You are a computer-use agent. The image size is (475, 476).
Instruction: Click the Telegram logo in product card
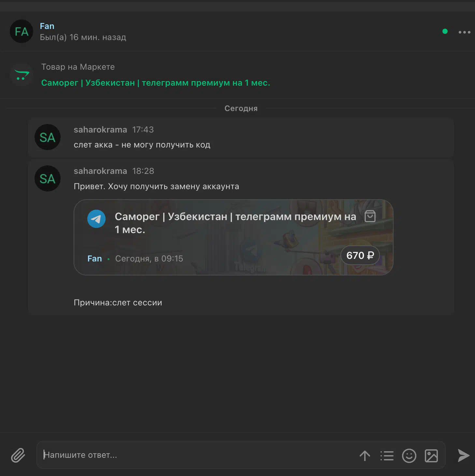click(96, 219)
